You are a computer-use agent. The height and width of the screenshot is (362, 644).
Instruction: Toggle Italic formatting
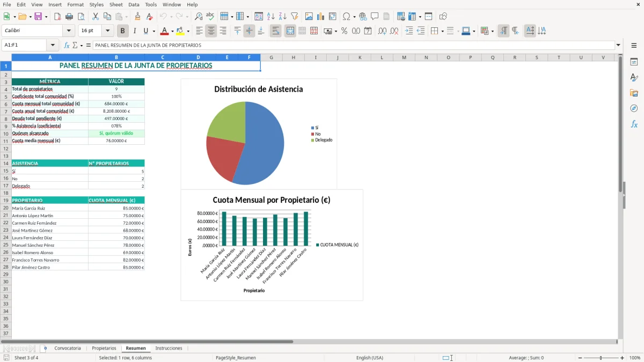pyautogui.click(x=134, y=31)
